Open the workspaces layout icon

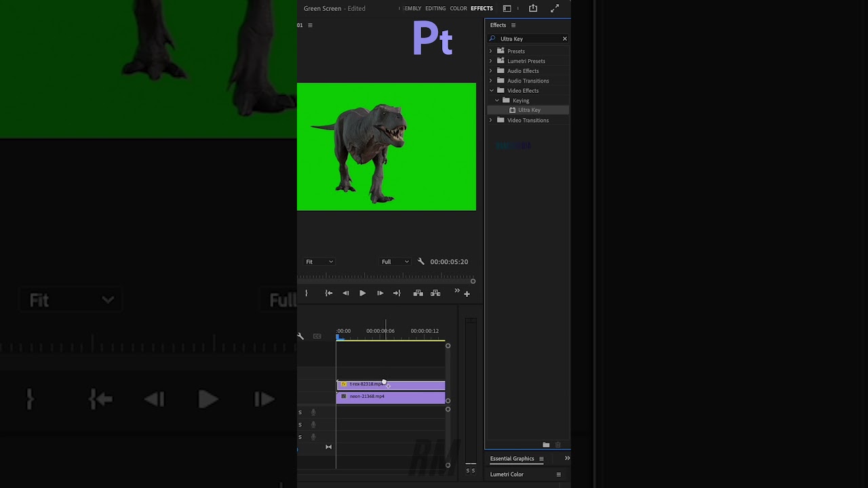tap(507, 8)
